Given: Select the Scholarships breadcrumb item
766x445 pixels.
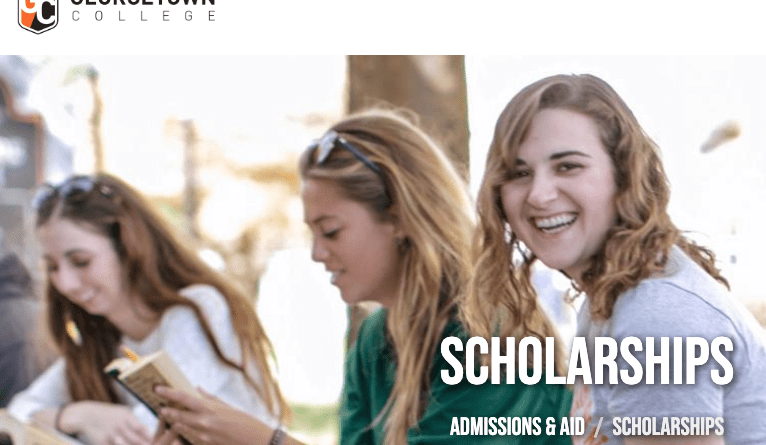Looking at the screenshot, I should [668, 426].
